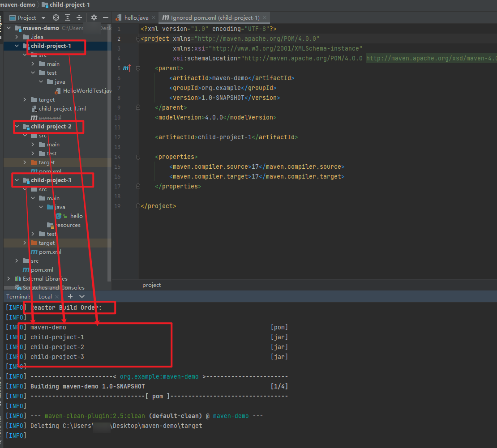The image size is (497, 448).
Task: Click the groupId org.example line
Action: tap(223, 88)
